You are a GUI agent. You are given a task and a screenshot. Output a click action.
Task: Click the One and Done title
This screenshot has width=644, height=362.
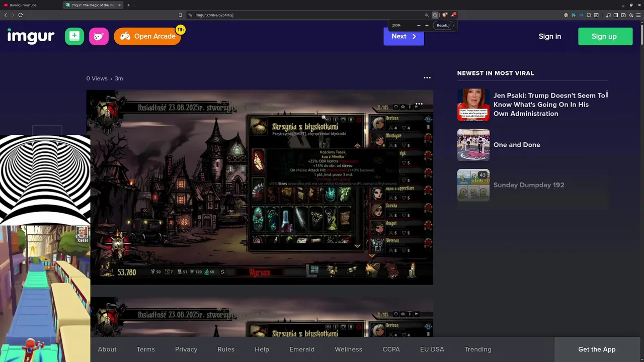[517, 145]
